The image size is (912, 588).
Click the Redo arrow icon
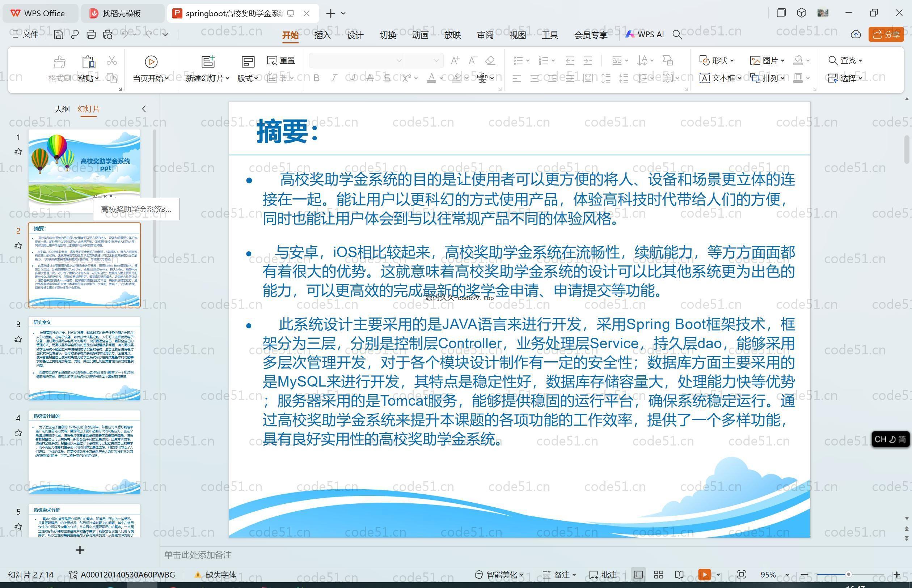(x=149, y=34)
